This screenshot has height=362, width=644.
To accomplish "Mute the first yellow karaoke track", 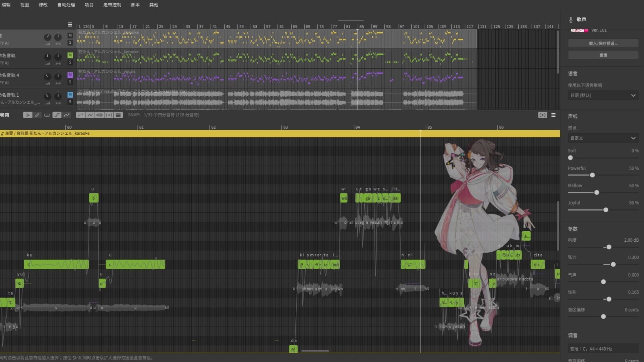I will coord(70,35).
